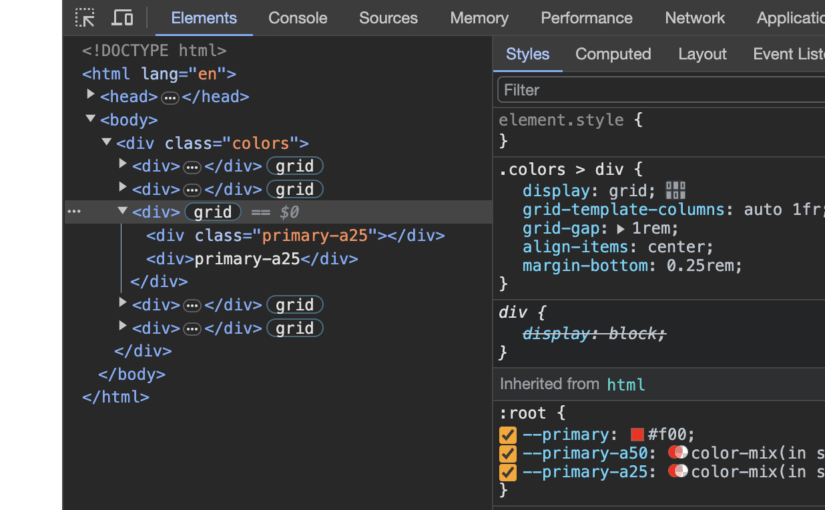Viewport: 825px width, 510px height.
Task: Open the grid editor icon beside display: grid
Action: pos(675,190)
